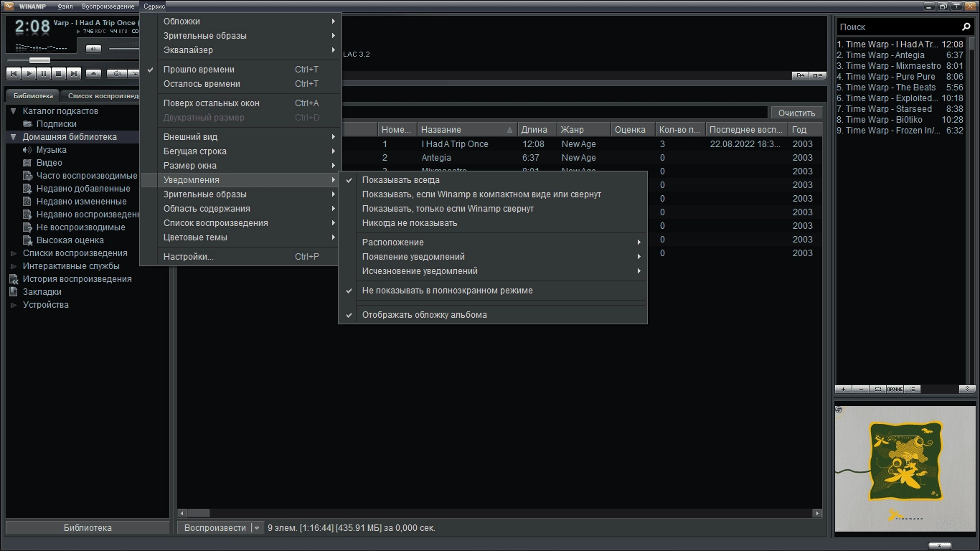The height and width of the screenshot is (551, 980).
Task: Click the bottom Библиотека button
Action: coord(88,528)
